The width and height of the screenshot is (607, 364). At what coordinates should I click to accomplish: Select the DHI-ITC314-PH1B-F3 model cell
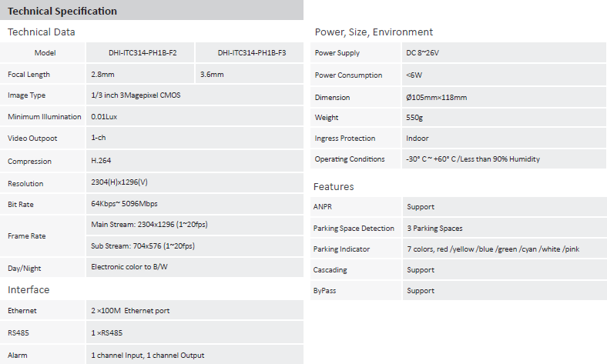click(250, 52)
